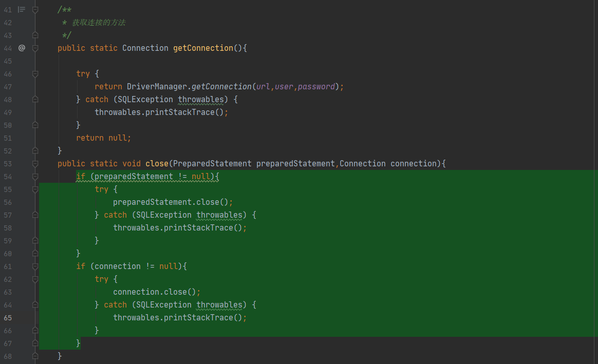Collapse the catch fold at line 57
Image resolution: width=598 pixels, height=364 pixels.
point(35,215)
